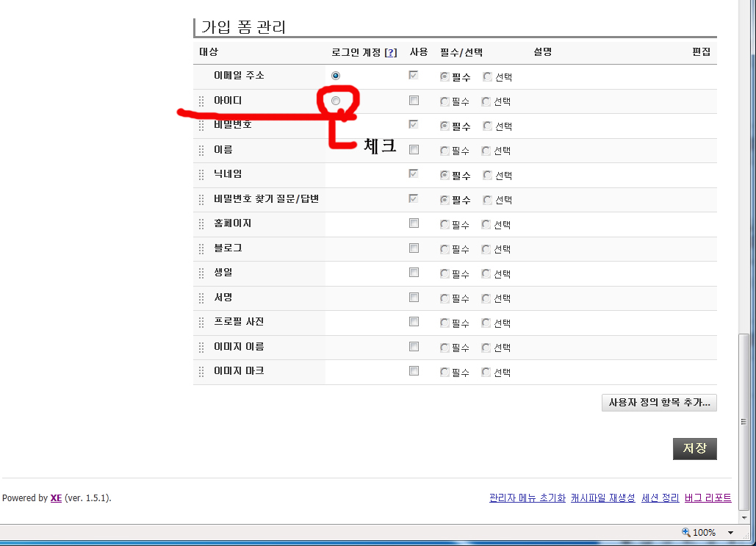Select 아이디 as the login account

pos(336,101)
